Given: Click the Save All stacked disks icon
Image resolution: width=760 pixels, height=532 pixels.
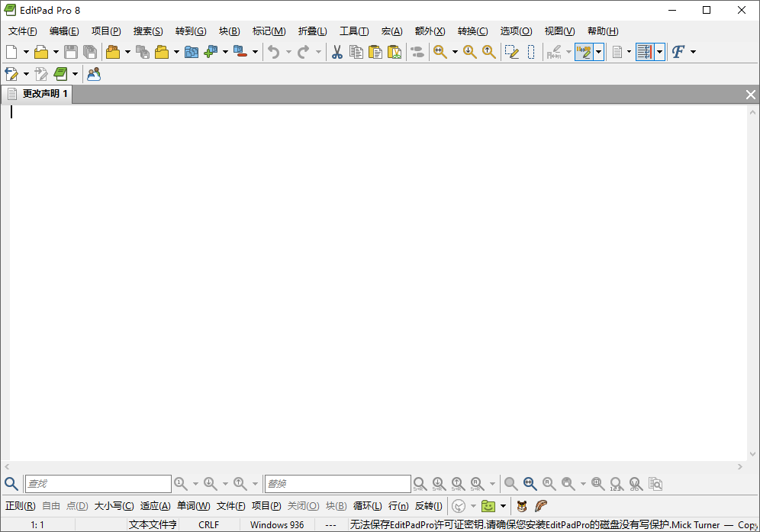Looking at the screenshot, I should click(x=90, y=52).
